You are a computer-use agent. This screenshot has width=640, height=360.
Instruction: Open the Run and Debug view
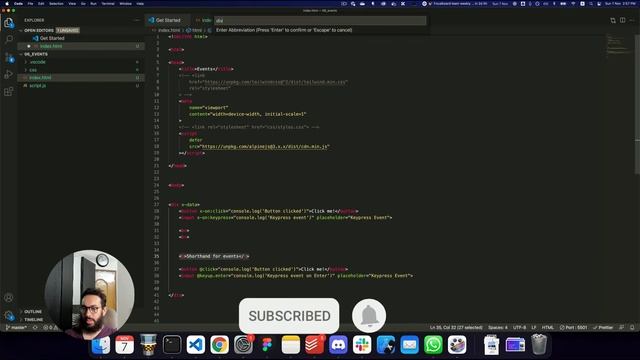(x=9, y=74)
